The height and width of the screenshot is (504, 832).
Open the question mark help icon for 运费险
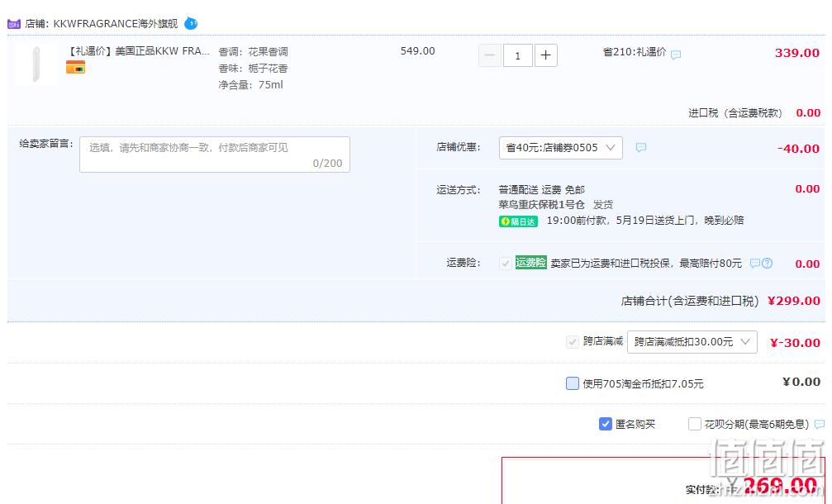click(768, 263)
